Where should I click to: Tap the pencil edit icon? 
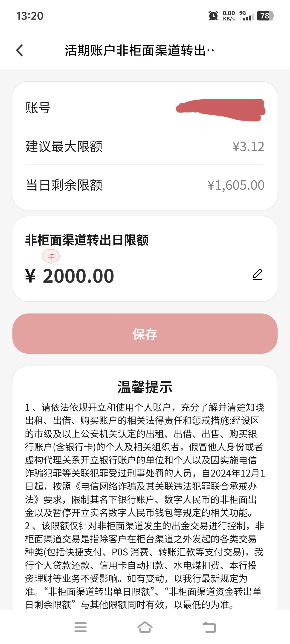pos(257,275)
